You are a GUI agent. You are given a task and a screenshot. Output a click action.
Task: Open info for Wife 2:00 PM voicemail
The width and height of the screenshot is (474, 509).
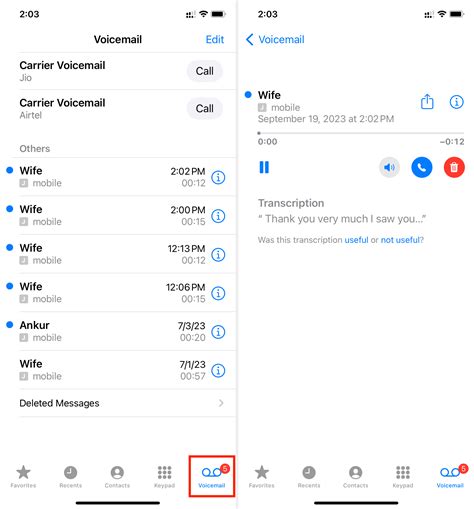point(218,216)
